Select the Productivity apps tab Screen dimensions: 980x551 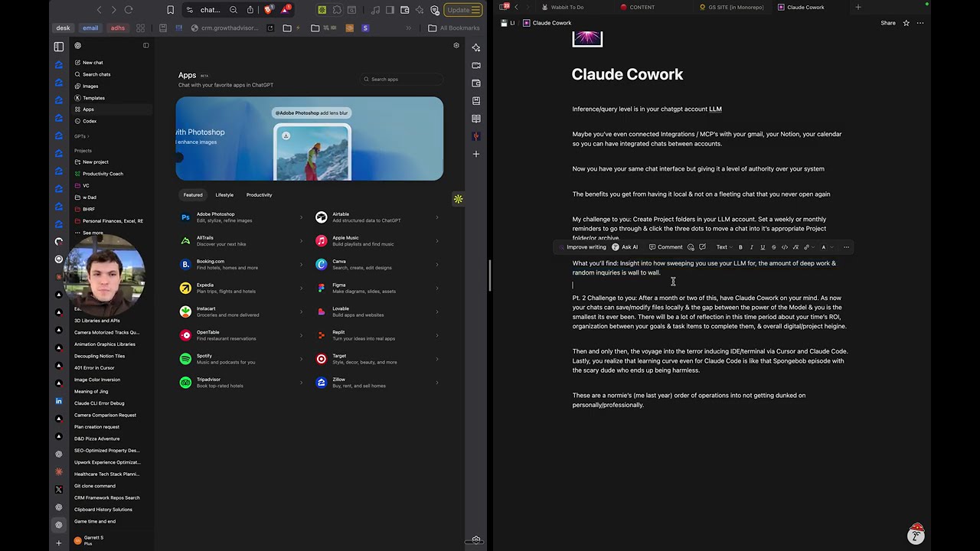[259, 194]
